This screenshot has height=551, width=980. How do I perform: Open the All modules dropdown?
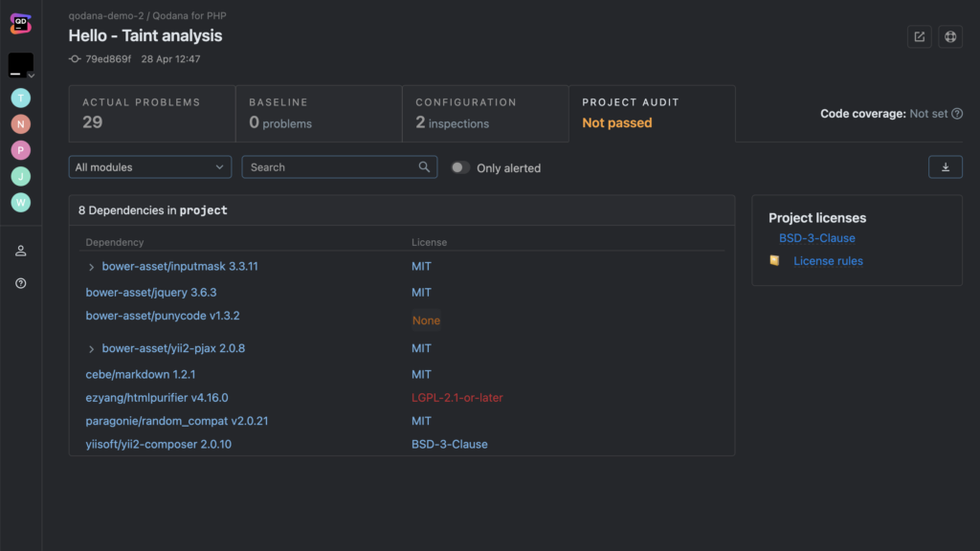click(149, 166)
